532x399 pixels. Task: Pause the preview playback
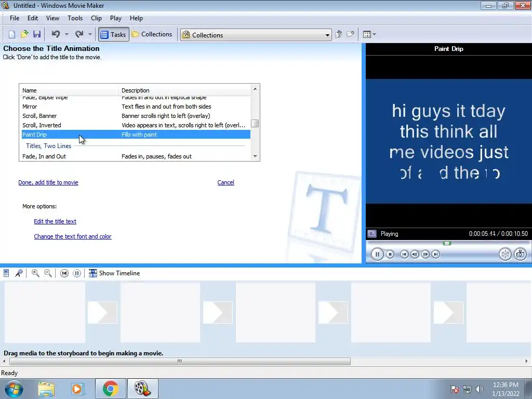(377, 254)
